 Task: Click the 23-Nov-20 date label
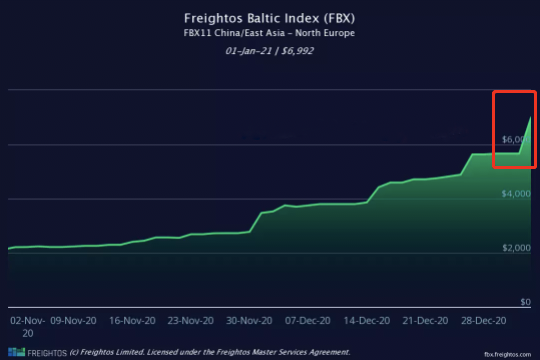(x=190, y=321)
